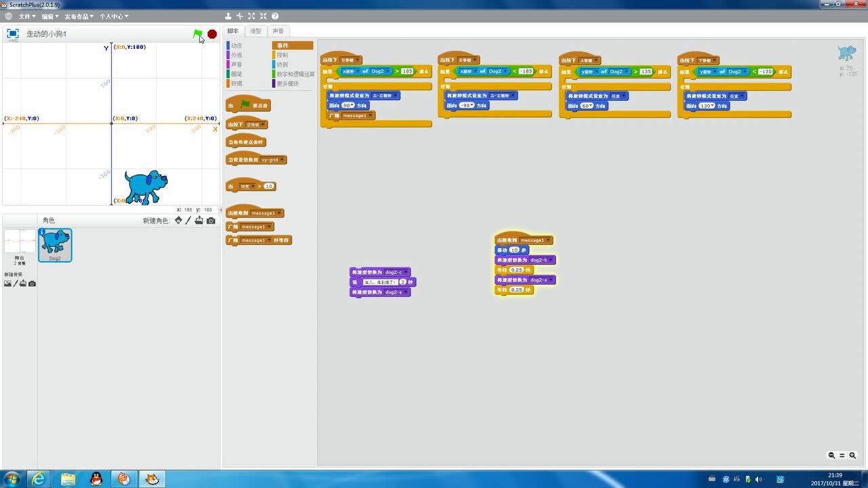This screenshot has height=488, width=868.
Task: Paint a new sprite with the brush icon
Action: coord(189,220)
